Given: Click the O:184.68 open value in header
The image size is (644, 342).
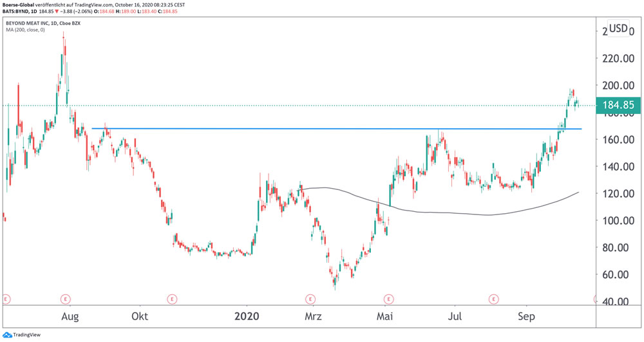Looking at the screenshot, I should click(x=104, y=12).
